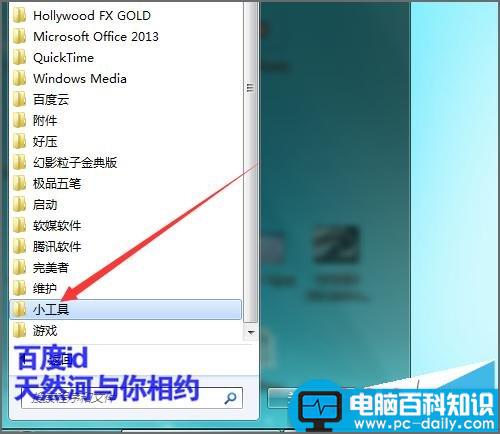Click the 好压 folder icon

19,141
